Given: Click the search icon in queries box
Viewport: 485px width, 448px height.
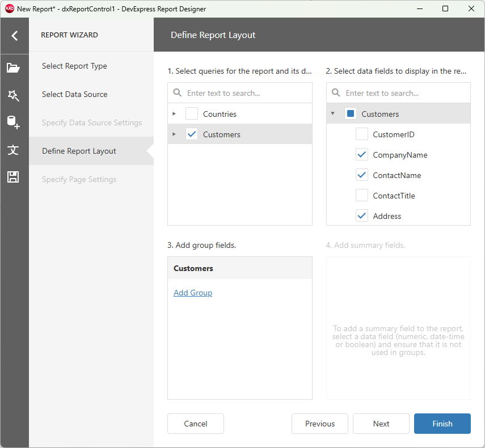Looking at the screenshot, I should [x=177, y=92].
